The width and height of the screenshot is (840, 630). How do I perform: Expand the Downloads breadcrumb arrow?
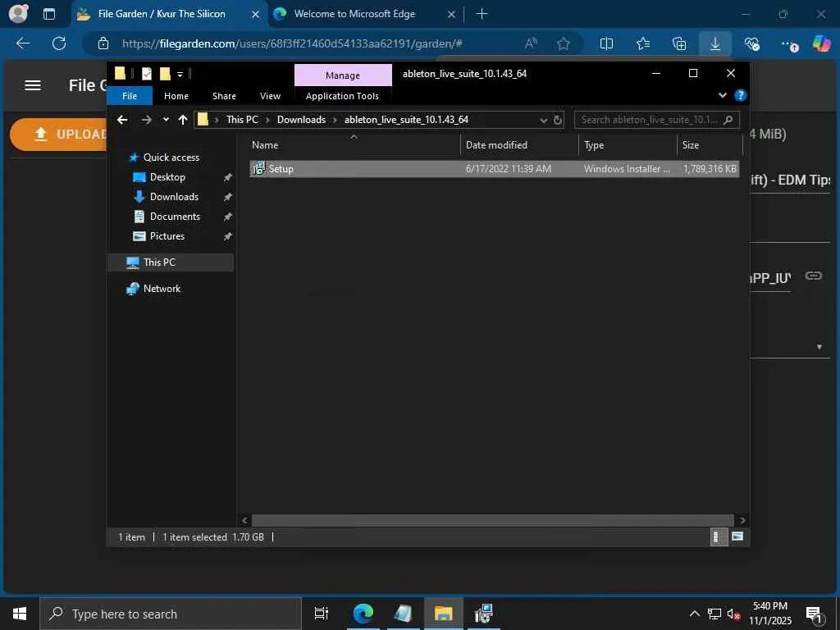coord(335,120)
